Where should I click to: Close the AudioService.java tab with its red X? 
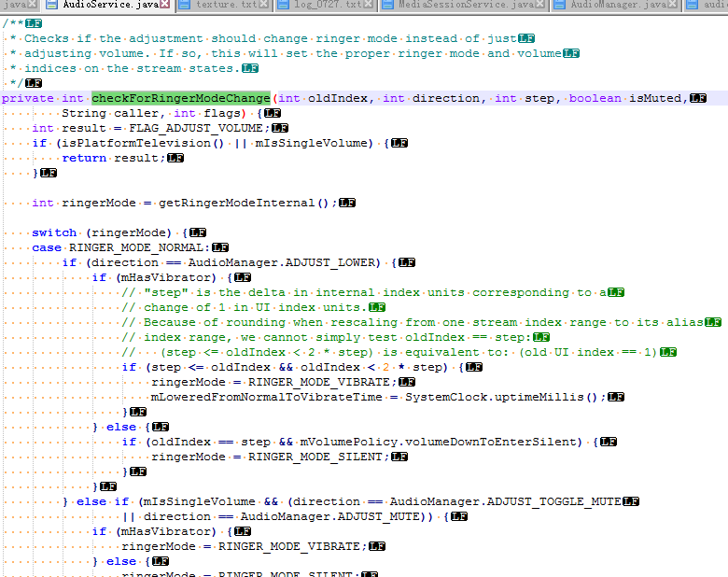[x=165, y=5]
